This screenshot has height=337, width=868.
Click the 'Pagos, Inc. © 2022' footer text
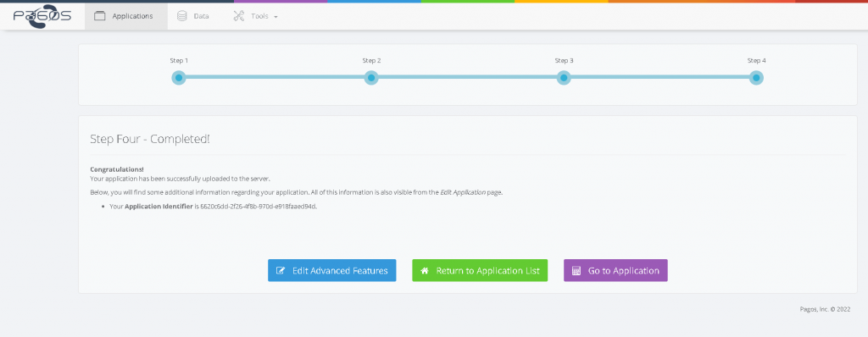pos(825,309)
